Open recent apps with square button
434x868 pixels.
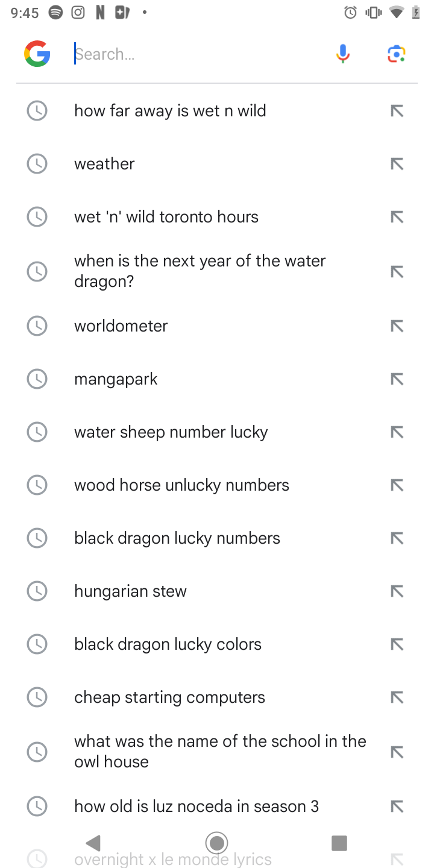click(x=339, y=843)
